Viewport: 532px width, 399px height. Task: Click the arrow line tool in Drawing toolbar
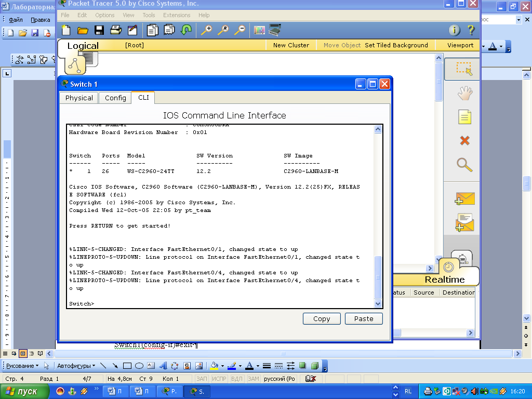click(115, 366)
